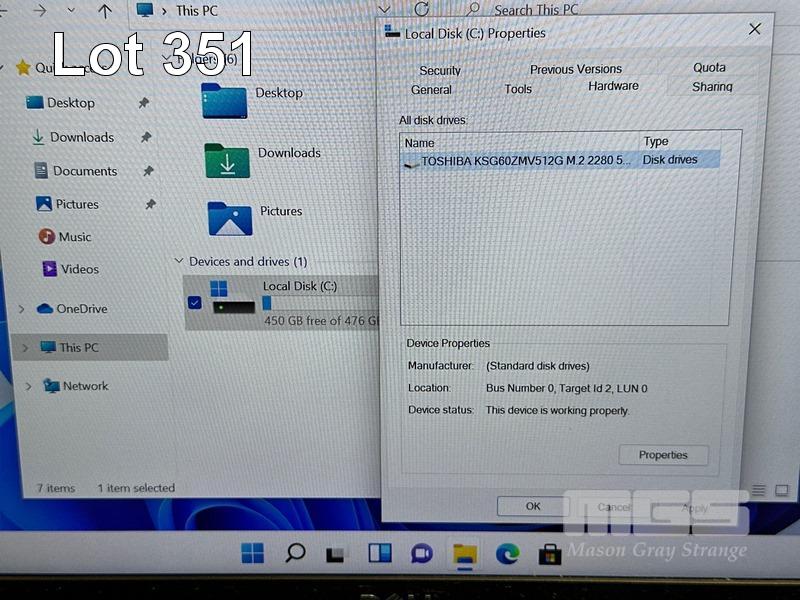Image resolution: width=800 pixels, height=600 pixels.
Task: Select Downloads in the navigation pane
Action: 81,137
